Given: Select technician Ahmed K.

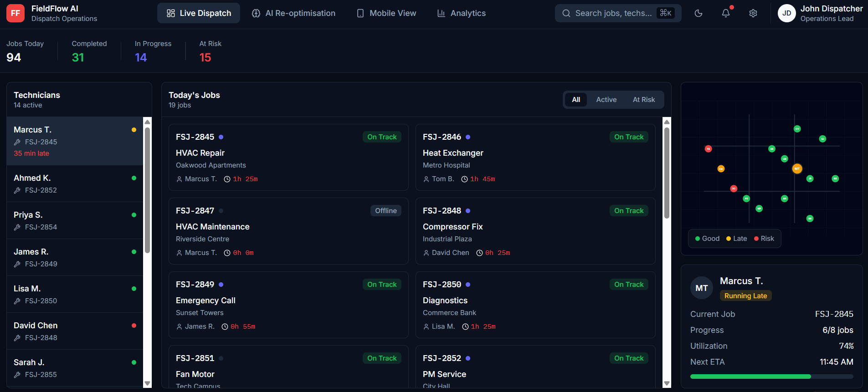Looking at the screenshot, I should pos(75,183).
